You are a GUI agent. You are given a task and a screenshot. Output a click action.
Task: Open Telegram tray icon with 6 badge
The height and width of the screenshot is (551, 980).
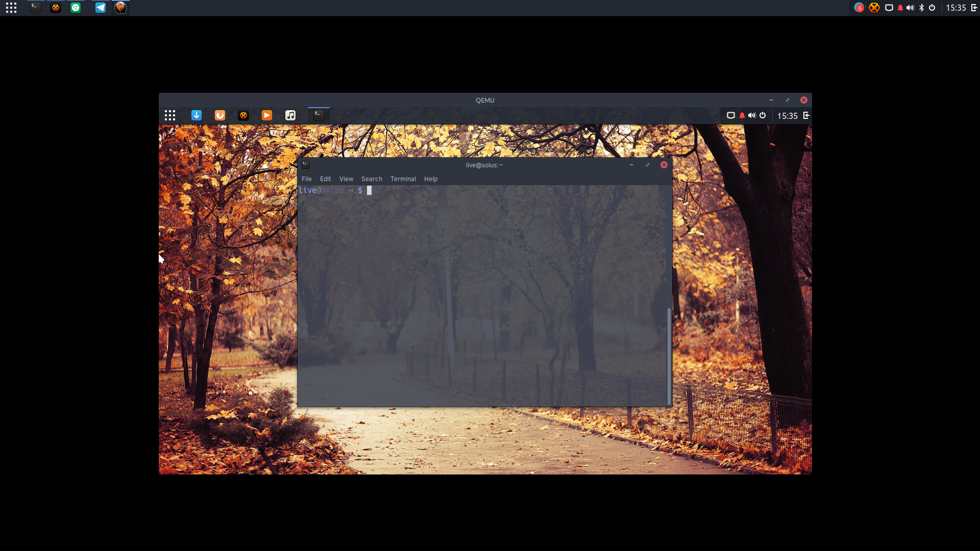point(859,8)
